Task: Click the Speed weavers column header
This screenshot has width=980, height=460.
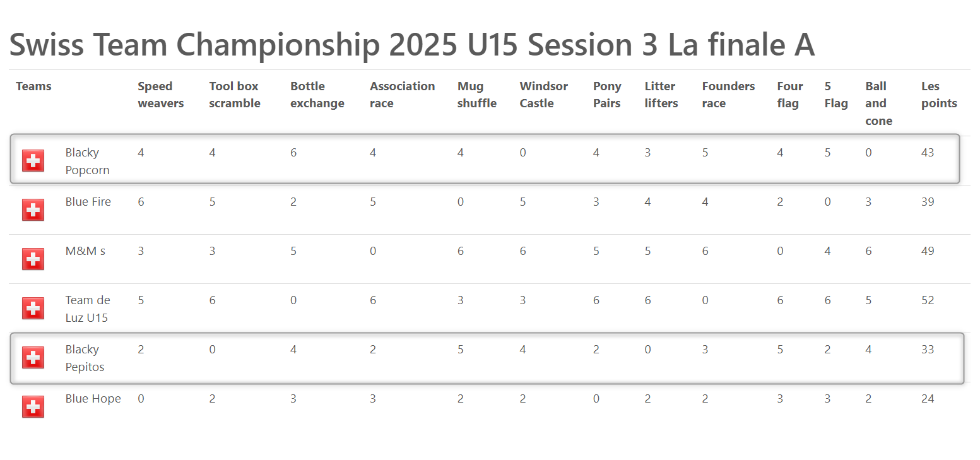Action: point(161,95)
